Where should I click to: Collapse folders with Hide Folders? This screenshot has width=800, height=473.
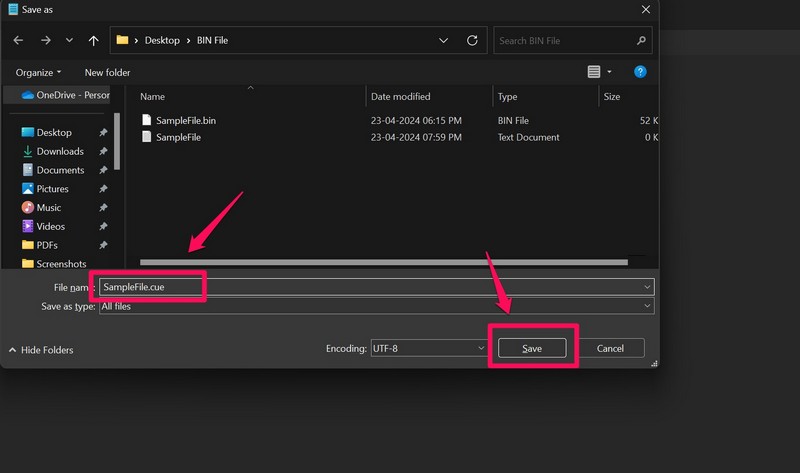point(40,350)
